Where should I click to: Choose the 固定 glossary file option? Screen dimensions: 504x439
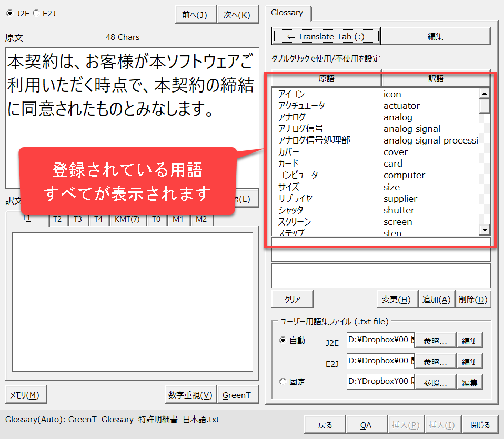pos(284,381)
